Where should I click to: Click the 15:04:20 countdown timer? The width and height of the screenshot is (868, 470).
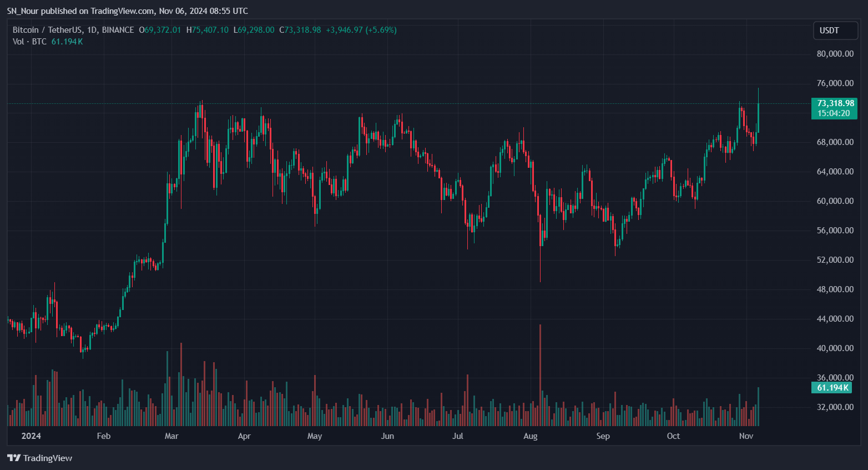coord(834,113)
